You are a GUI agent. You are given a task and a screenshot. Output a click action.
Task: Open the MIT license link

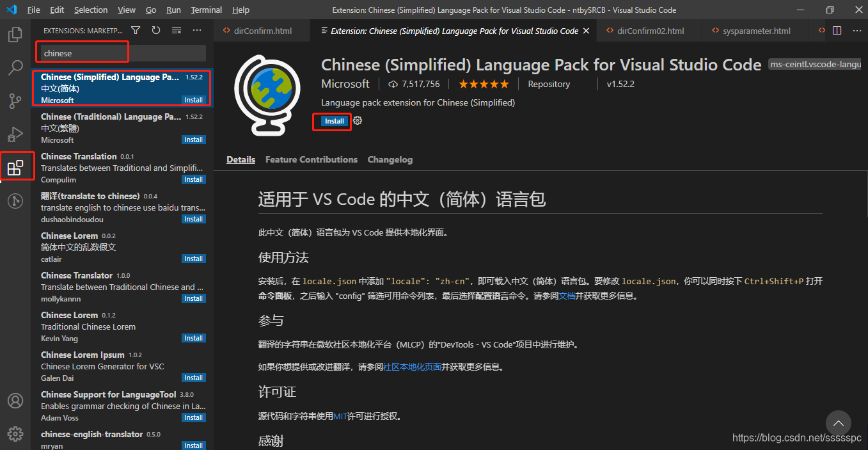point(340,416)
